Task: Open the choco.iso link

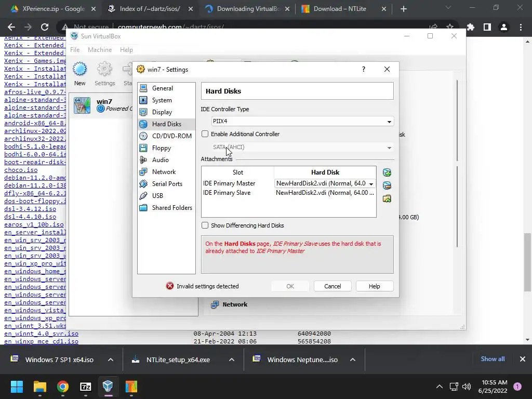Action: click(21, 170)
